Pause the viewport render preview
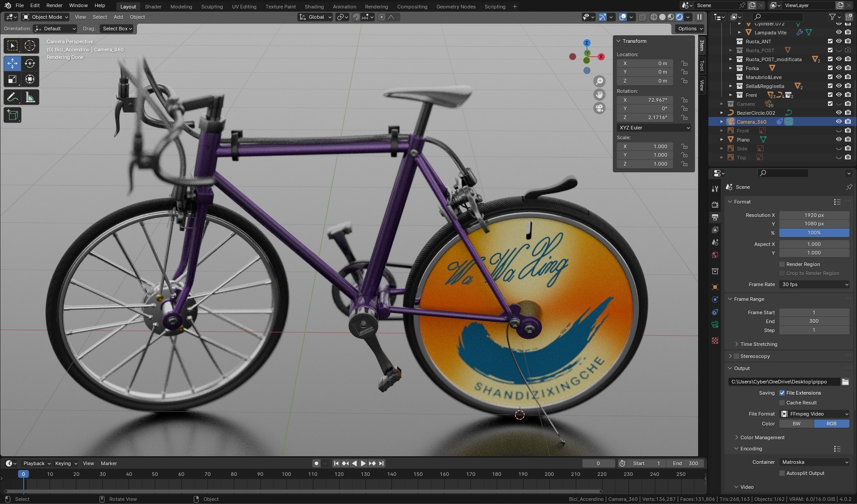This screenshot has height=504, width=857. pyautogui.click(x=699, y=17)
